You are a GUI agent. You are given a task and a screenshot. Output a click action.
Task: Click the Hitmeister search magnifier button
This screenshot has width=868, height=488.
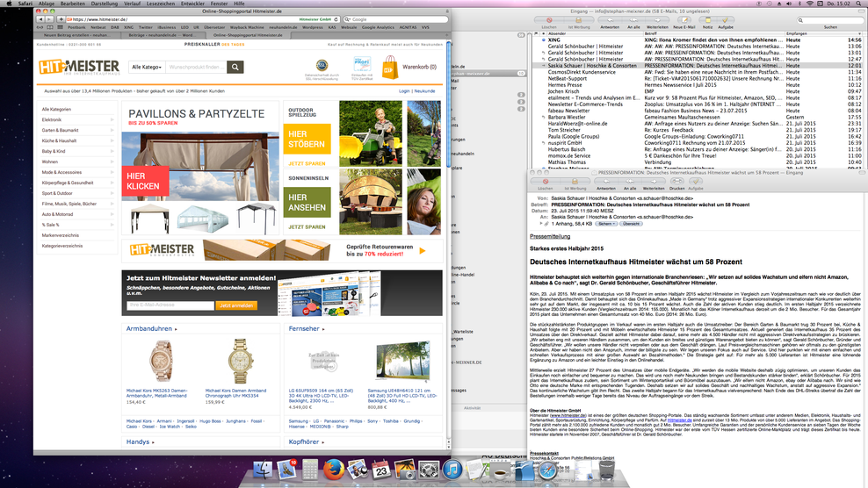click(x=235, y=67)
